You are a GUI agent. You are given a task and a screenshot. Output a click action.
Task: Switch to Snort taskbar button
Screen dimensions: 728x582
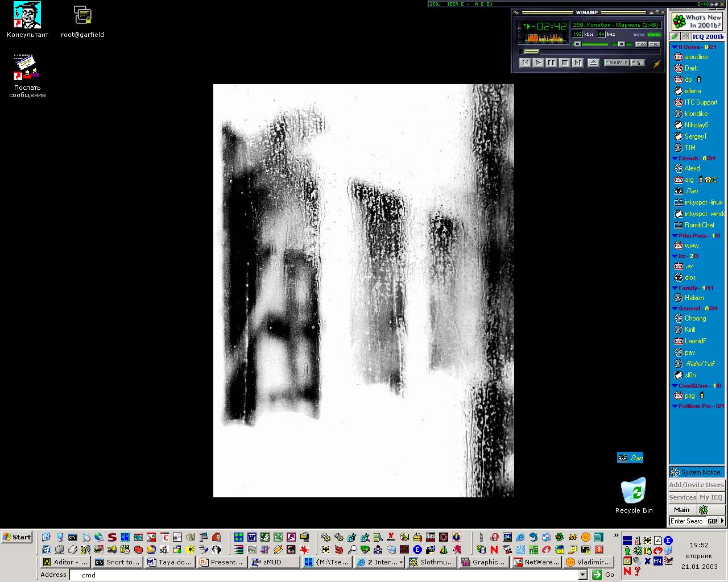pyautogui.click(x=117, y=562)
